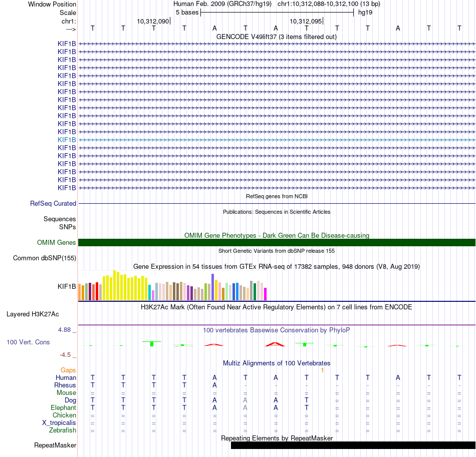This screenshot has height=457, width=476.
Task: Click the 'Sequences' track label
Action: pyautogui.click(x=60, y=219)
